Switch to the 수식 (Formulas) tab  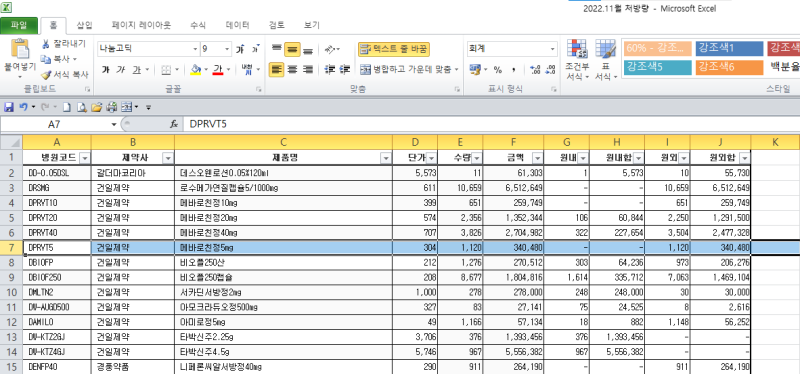click(x=198, y=25)
